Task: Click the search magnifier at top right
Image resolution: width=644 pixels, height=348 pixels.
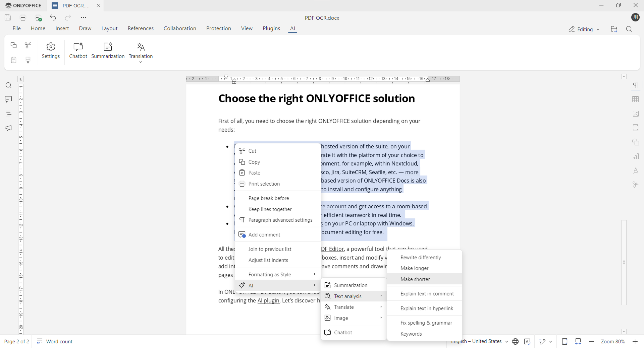Action: click(629, 29)
